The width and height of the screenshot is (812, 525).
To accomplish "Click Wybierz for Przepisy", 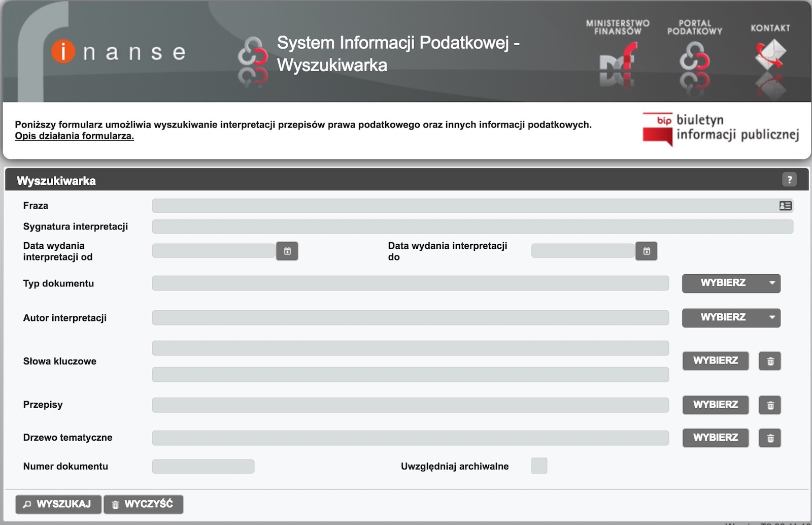I will click(x=716, y=405).
